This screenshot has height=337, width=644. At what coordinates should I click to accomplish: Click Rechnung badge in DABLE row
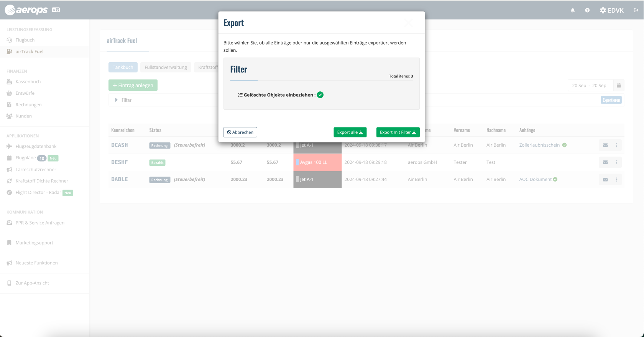coord(159,180)
